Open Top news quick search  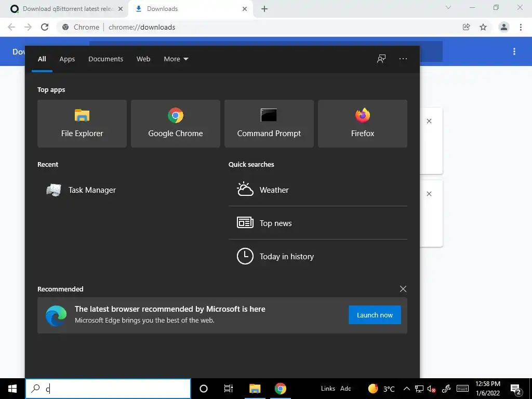318,223
